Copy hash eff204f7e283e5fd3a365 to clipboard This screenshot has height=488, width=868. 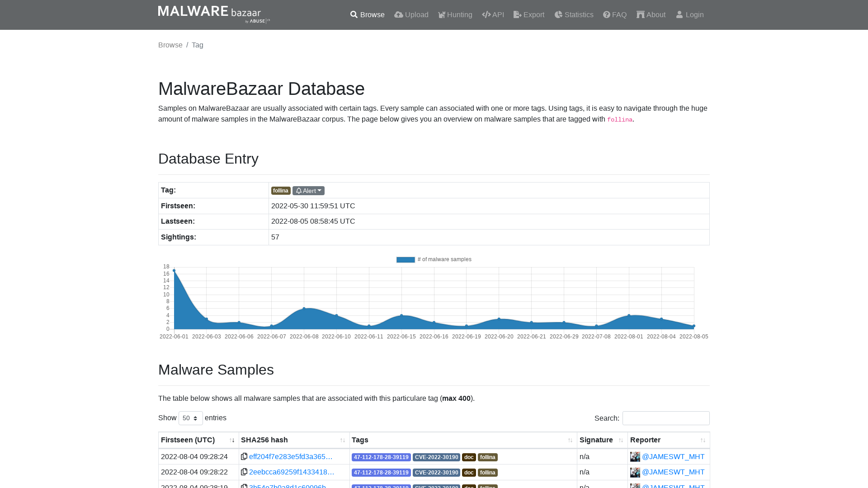pyautogui.click(x=244, y=456)
